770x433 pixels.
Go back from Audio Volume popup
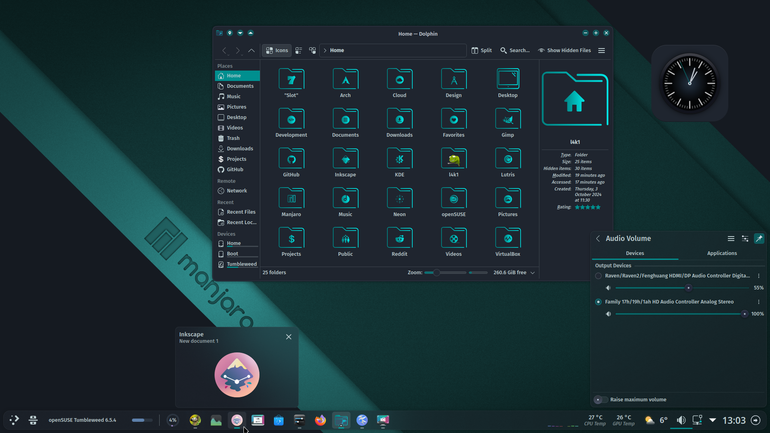point(598,239)
